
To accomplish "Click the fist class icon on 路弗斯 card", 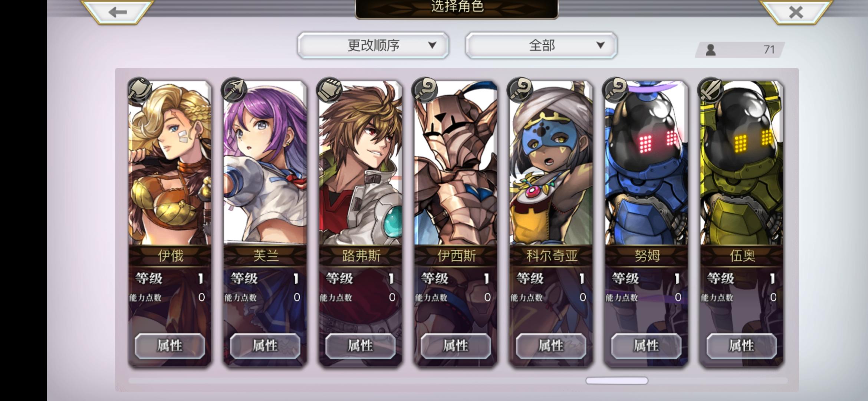I will tap(329, 90).
